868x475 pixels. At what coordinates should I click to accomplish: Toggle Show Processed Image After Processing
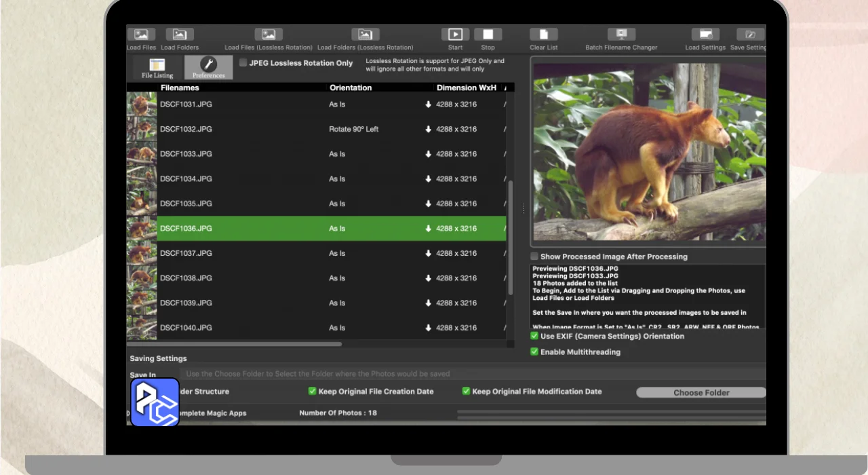click(x=534, y=256)
